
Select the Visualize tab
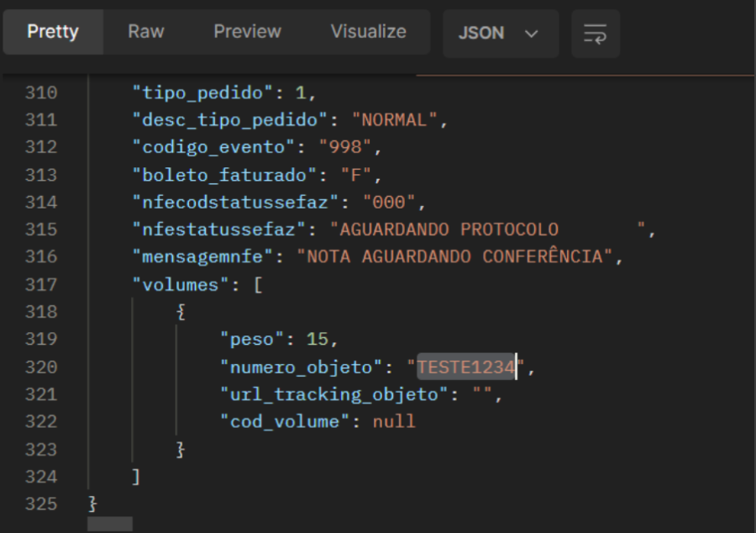(x=368, y=32)
